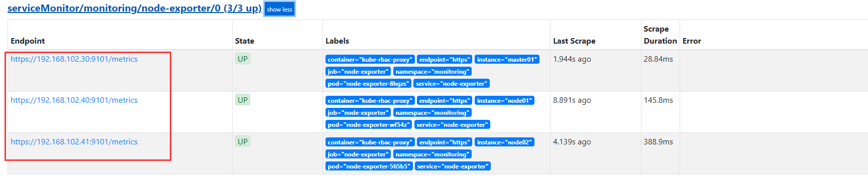The width and height of the screenshot is (868, 183).
Task: Click the pod="node-exporter-8hgzs" label
Action: coord(368,84)
